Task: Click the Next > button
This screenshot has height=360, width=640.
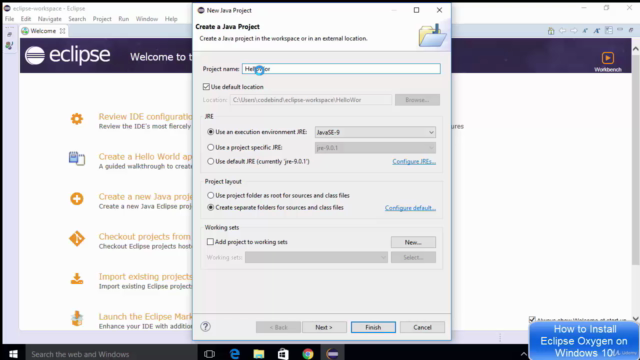Action: [324, 327]
